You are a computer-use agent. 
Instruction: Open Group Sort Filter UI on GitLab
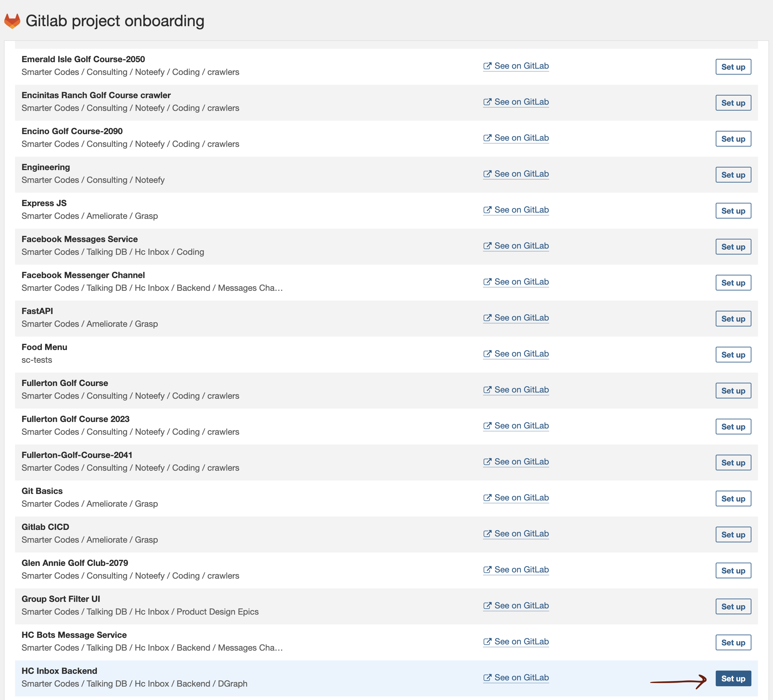[x=516, y=606]
